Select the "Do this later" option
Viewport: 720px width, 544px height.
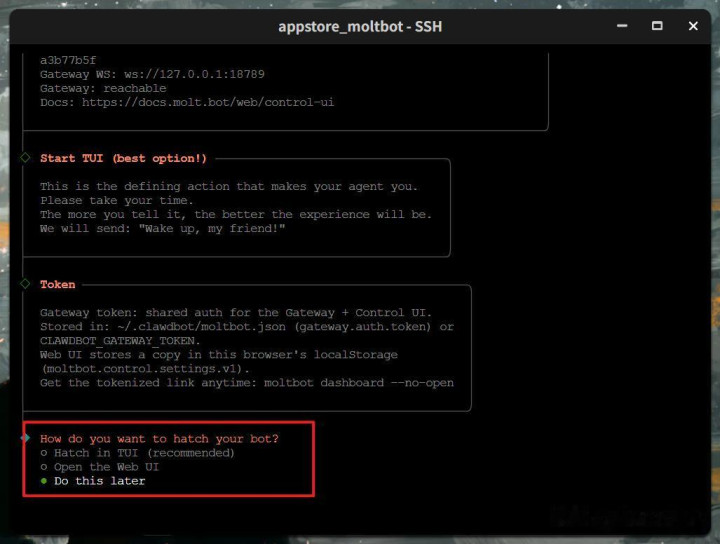pyautogui.click(x=99, y=481)
